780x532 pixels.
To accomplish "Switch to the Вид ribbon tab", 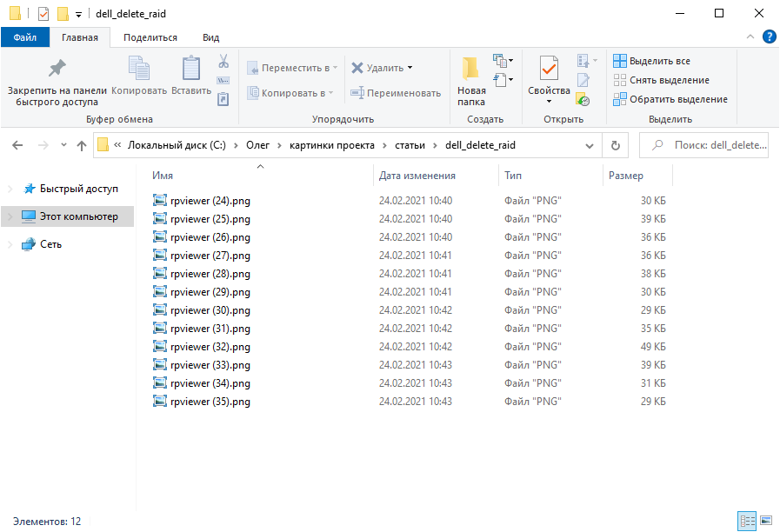I will tap(211, 37).
